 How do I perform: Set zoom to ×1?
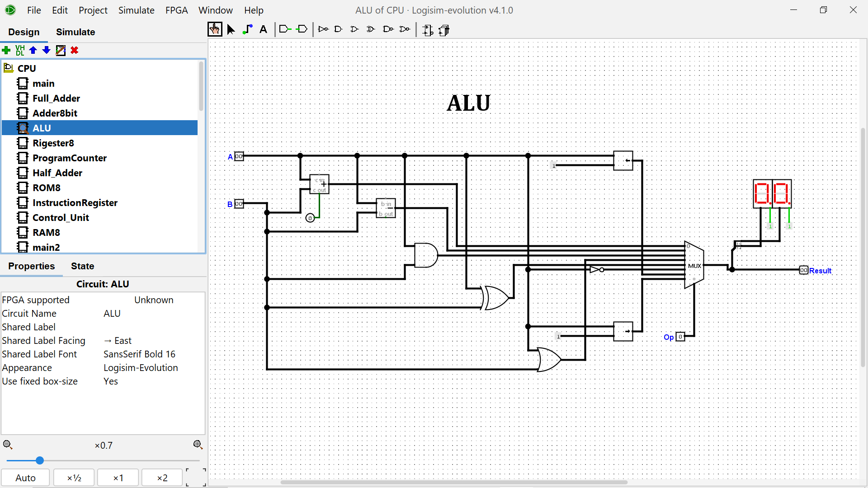pos(118,478)
